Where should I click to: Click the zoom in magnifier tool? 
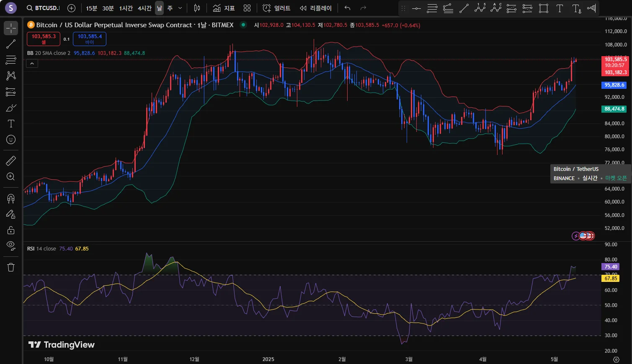pyautogui.click(x=11, y=177)
